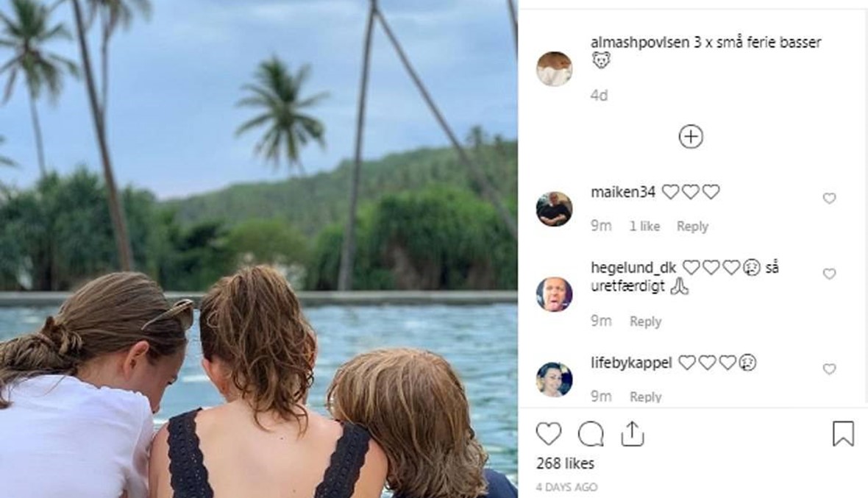The image size is (868, 498).
Task: View who liked via 268 likes
Action: coord(565,463)
